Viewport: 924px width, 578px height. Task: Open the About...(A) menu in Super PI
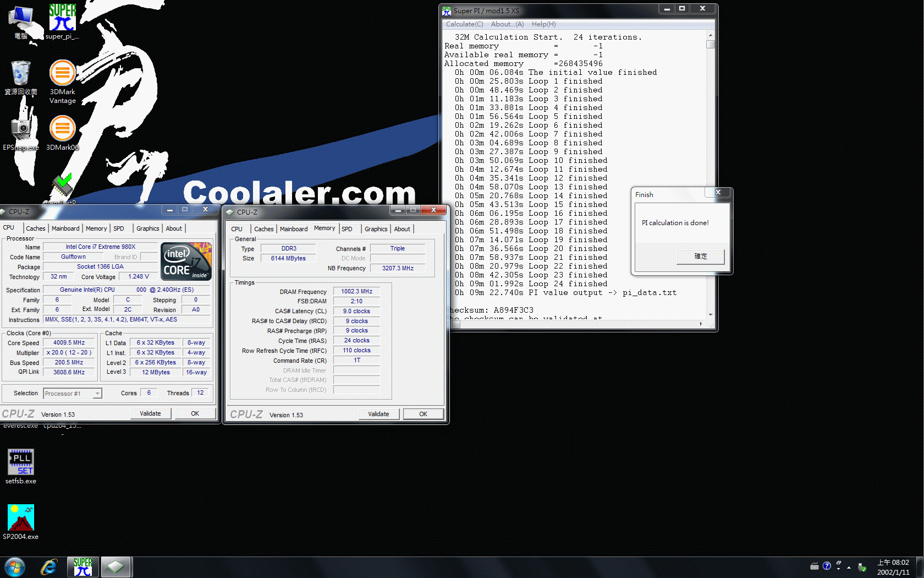(507, 24)
